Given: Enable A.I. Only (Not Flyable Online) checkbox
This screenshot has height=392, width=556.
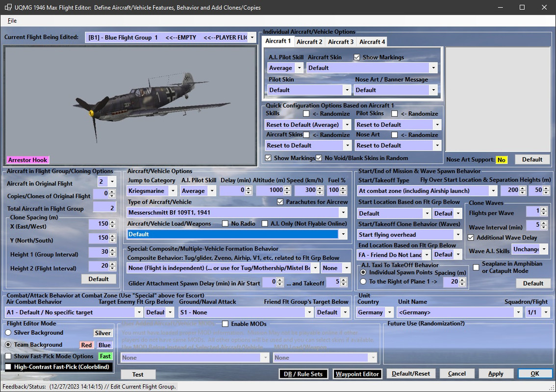Looking at the screenshot, I should [x=265, y=223].
